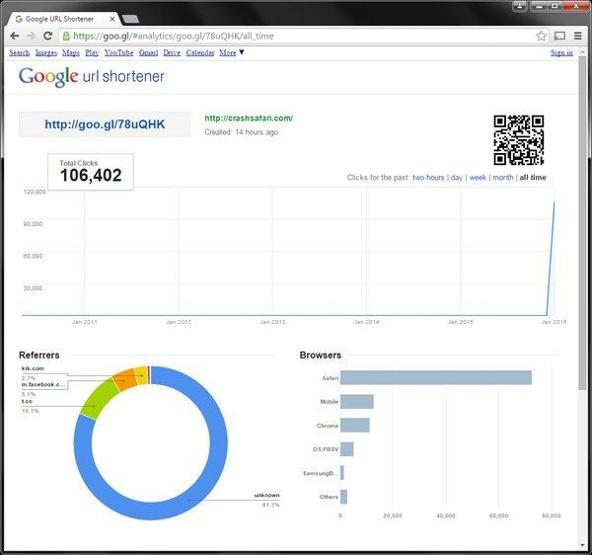Click the yellow kik.com donut segment
592x555 pixels.
click(x=142, y=375)
